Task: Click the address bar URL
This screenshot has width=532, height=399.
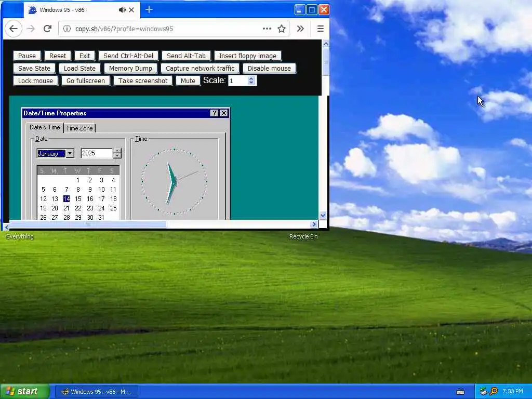Action: tap(124, 29)
